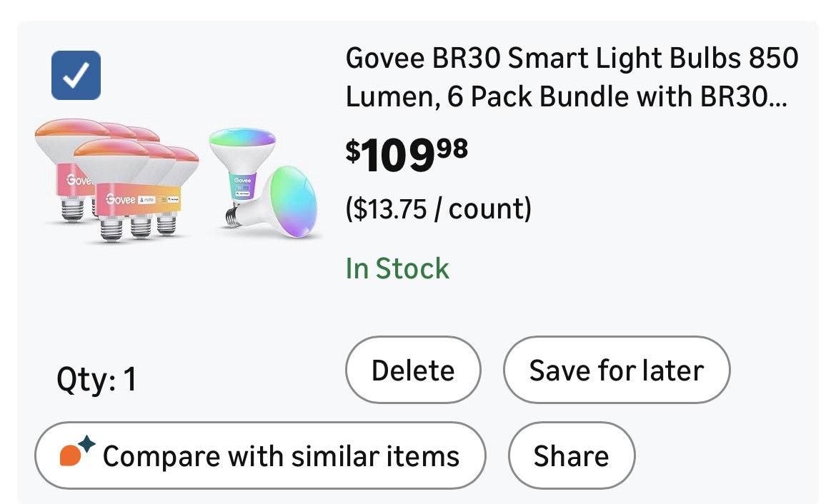Screen dimensions: 836x504
Task: Open the Qty: 1 quantity selector
Action: (96, 380)
